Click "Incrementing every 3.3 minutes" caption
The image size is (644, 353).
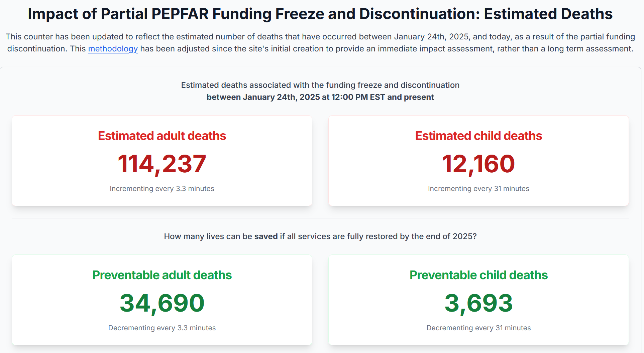pos(162,189)
